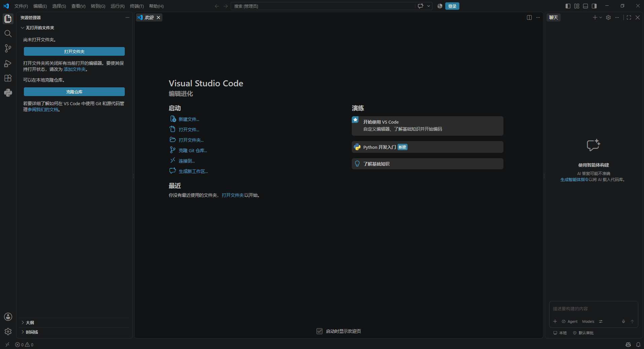This screenshot has height=349, width=644.
Task: Click the 克隆 Git 仓库... link
Action: click(193, 150)
